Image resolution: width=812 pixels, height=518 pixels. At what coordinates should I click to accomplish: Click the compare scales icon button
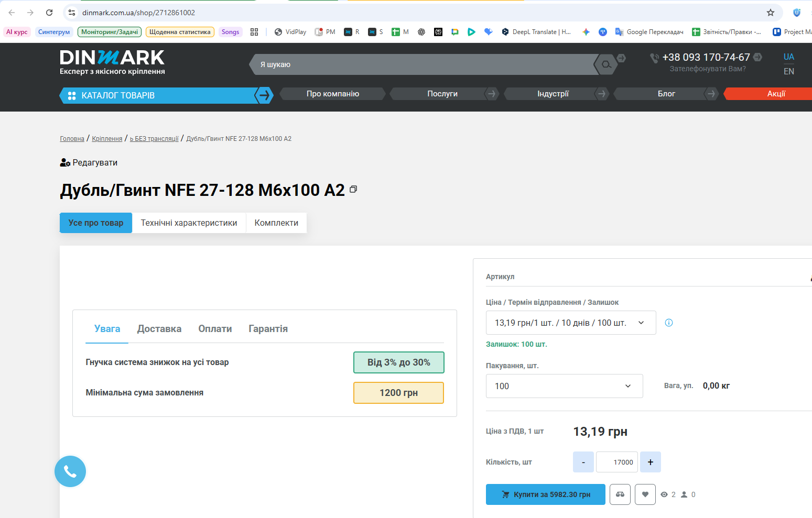[x=620, y=494]
